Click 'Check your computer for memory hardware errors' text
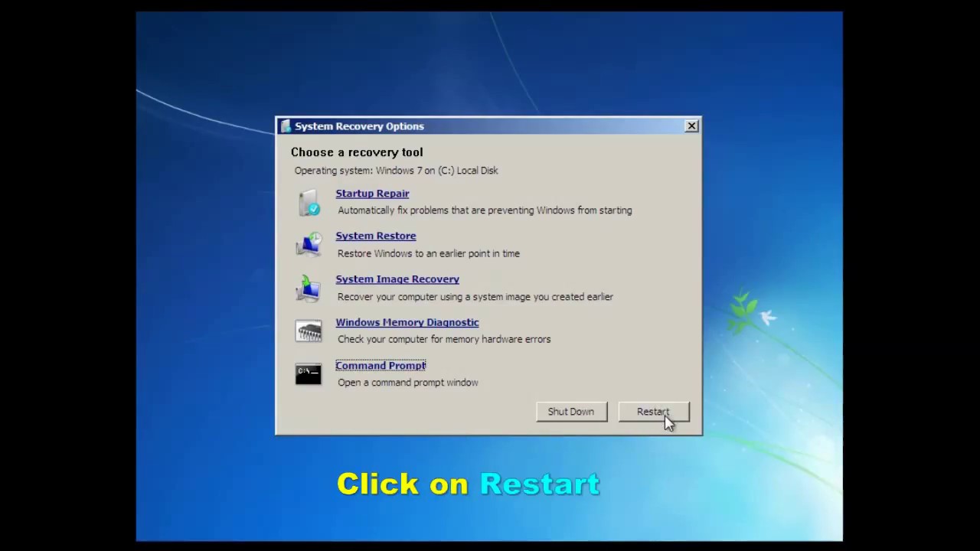The width and height of the screenshot is (980, 551). click(444, 339)
